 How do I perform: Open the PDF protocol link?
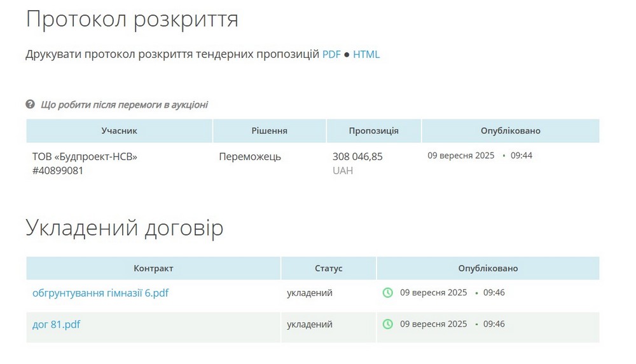coord(331,55)
